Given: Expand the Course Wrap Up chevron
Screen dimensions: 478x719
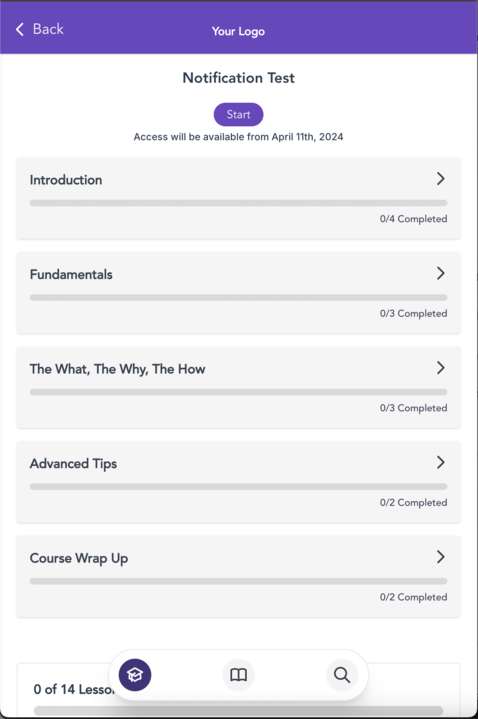Looking at the screenshot, I should click(x=440, y=557).
